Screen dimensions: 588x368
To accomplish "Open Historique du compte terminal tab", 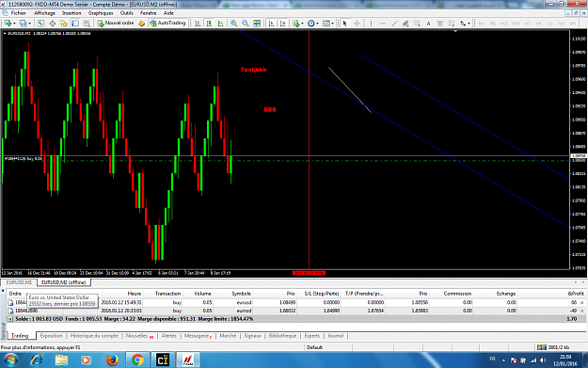I will coord(94,336).
